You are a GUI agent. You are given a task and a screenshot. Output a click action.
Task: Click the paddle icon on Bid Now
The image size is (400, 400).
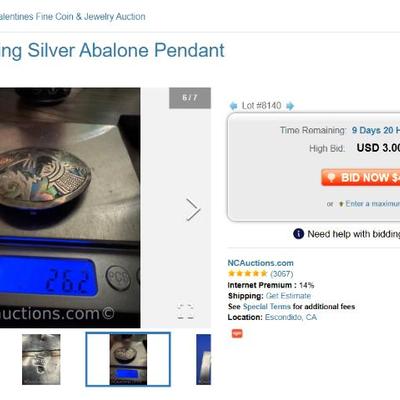[331, 177]
